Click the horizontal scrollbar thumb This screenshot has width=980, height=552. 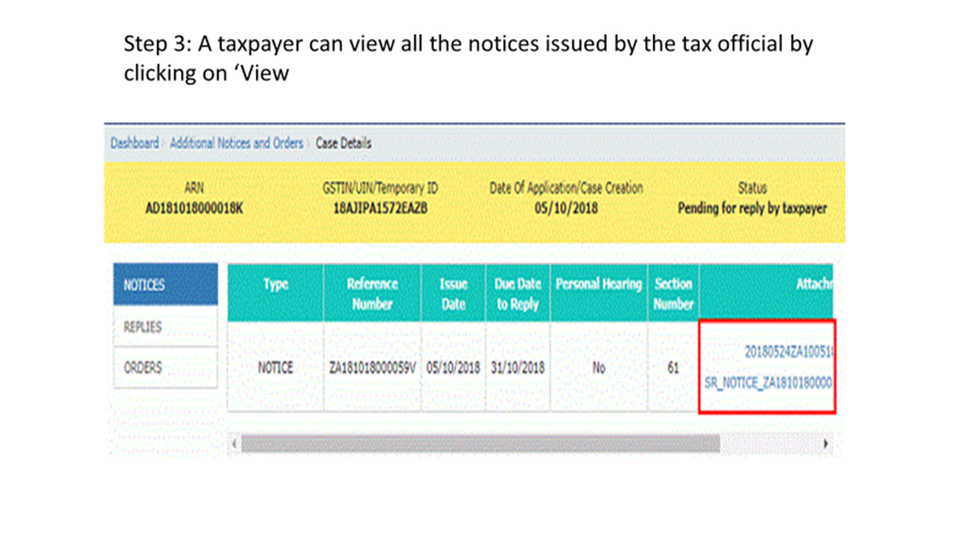[x=480, y=444]
